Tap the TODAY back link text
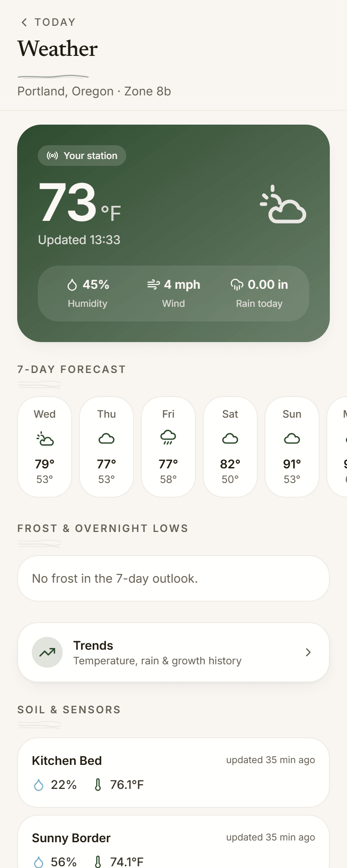This screenshot has width=347, height=868. click(55, 22)
